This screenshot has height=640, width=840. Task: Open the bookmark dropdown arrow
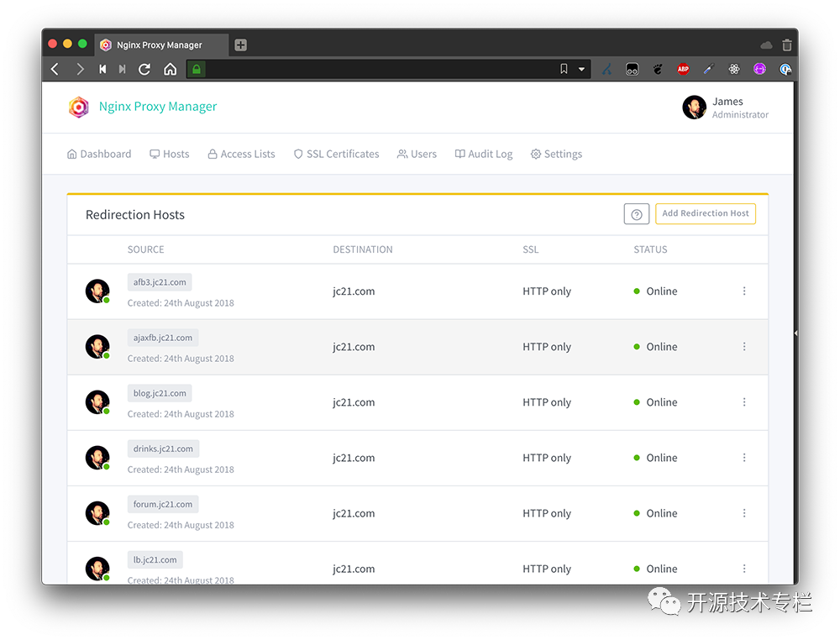click(581, 69)
